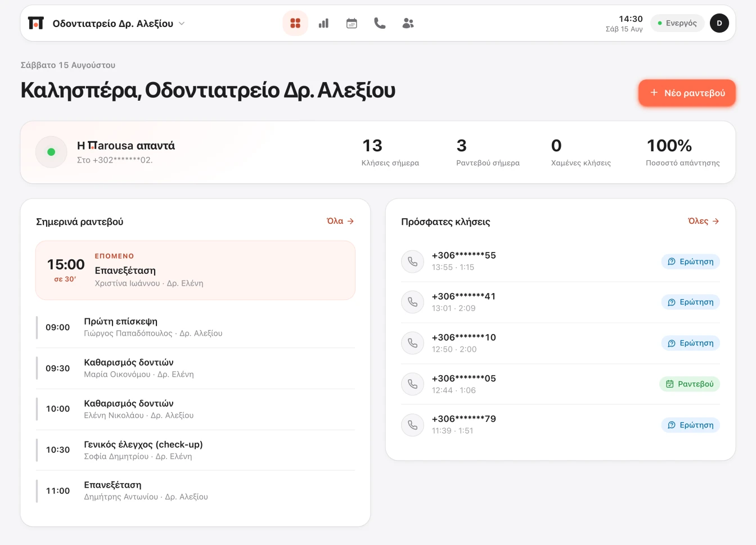Select the 10:00 Καθαρισμός δοντιών appointment
The height and width of the screenshot is (545, 756).
195,409
